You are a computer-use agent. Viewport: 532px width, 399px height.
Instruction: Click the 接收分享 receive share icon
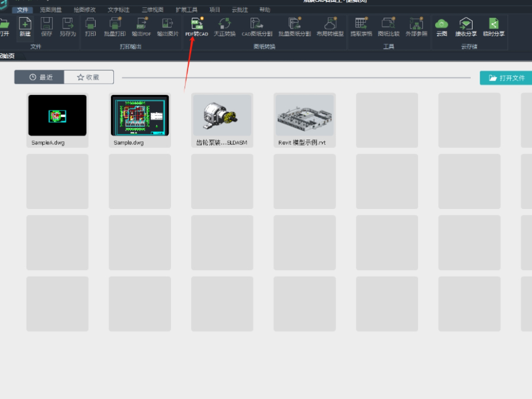tap(466, 24)
